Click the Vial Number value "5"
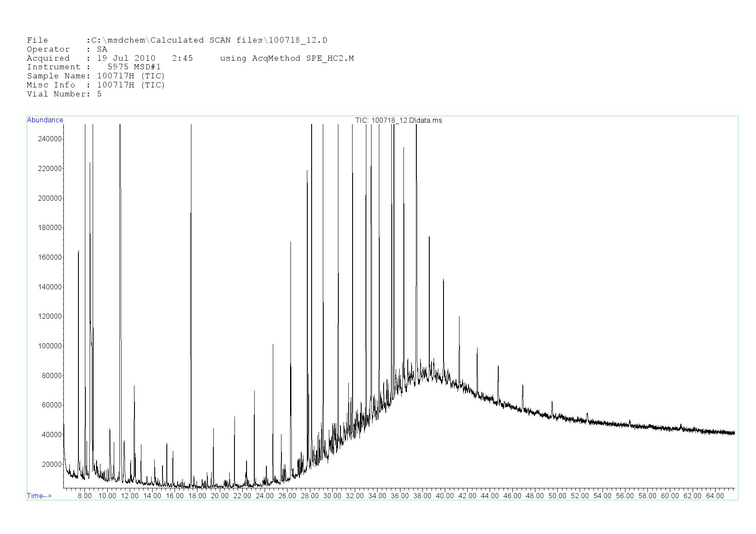 (100, 94)
